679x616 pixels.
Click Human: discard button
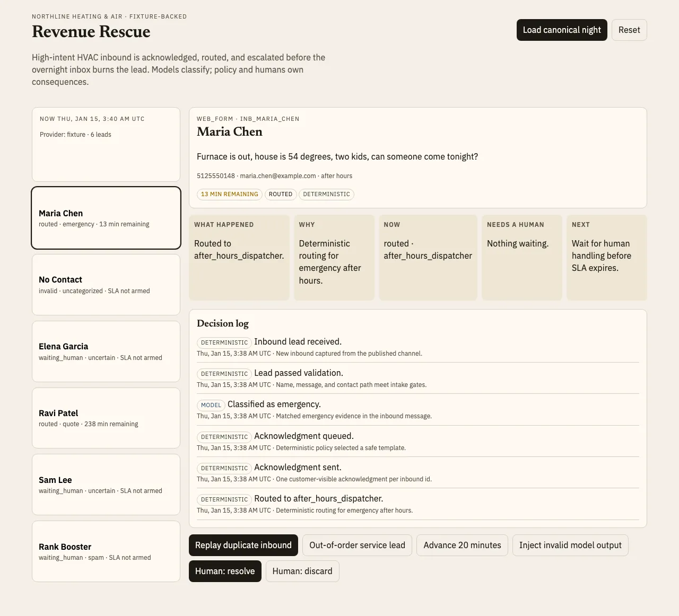(302, 571)
